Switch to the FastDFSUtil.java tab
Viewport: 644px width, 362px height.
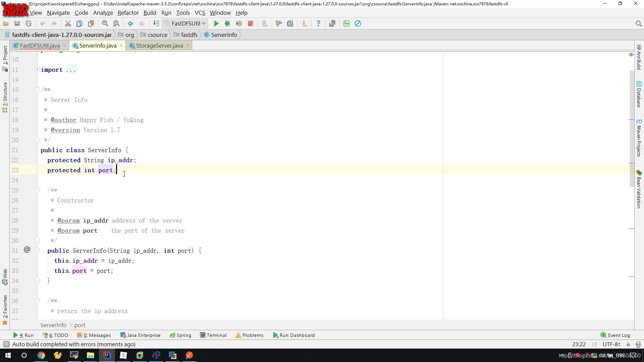(x=40, y=46)
